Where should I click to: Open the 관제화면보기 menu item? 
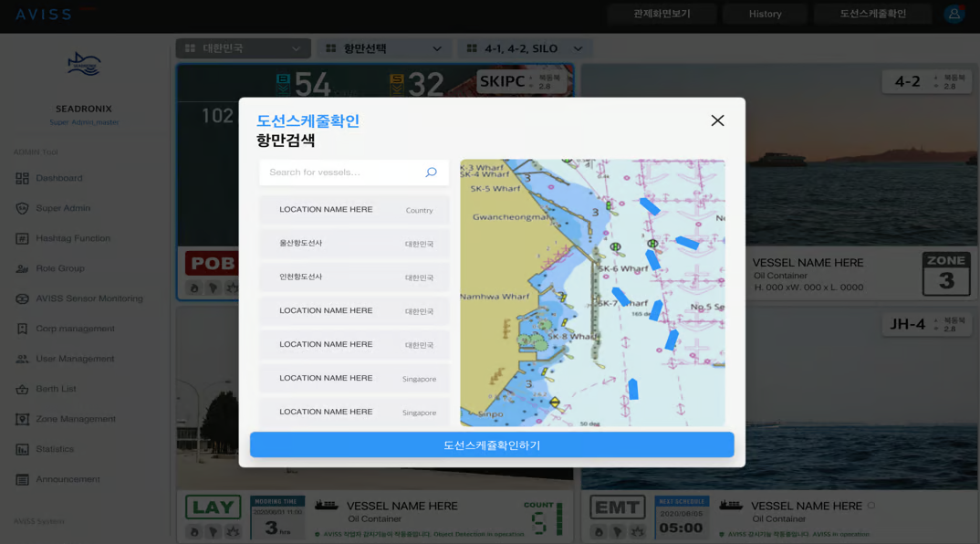point(661,13)
